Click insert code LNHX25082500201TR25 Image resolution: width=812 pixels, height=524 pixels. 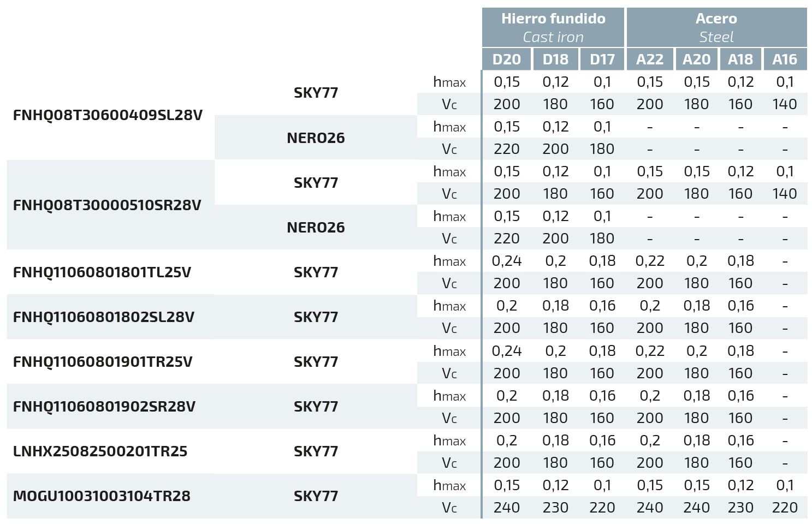(100, 451)
